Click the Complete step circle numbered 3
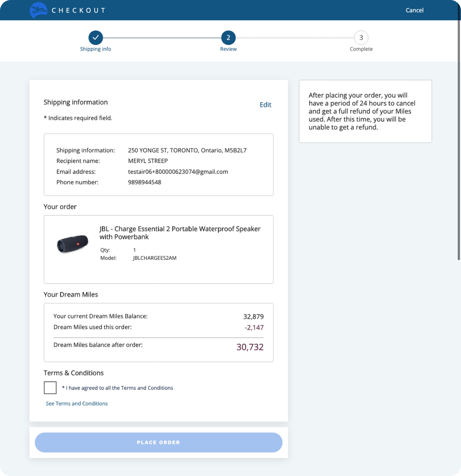This screenshot has height=476, width=461. (x=361, y=38)
